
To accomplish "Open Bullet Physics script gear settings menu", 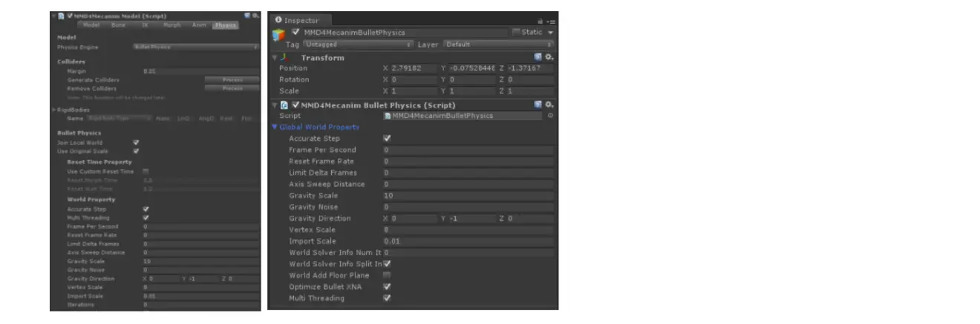I will tap(549, 105).
